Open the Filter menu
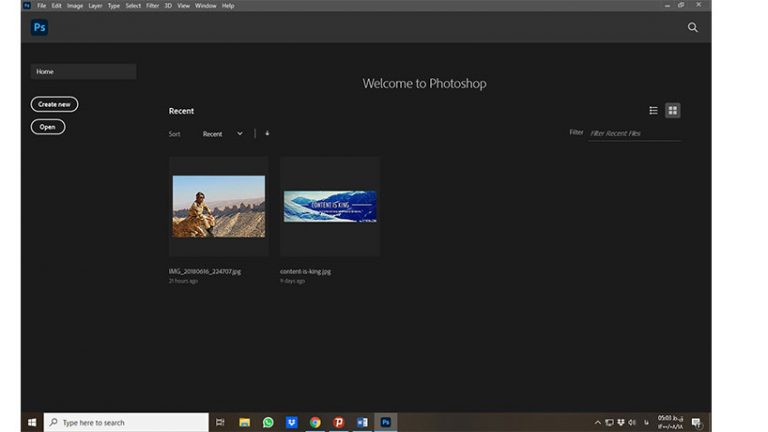768x432 pixels. [x=152, y=6]
